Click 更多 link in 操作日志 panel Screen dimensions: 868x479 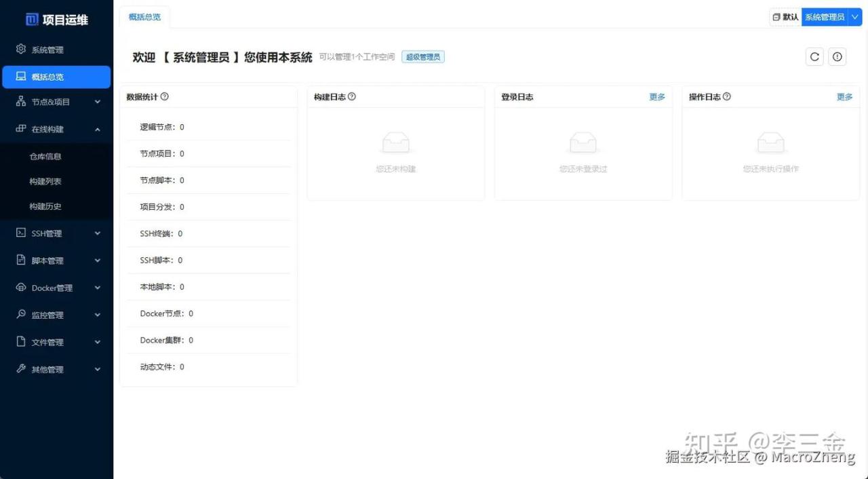point(844,97)
